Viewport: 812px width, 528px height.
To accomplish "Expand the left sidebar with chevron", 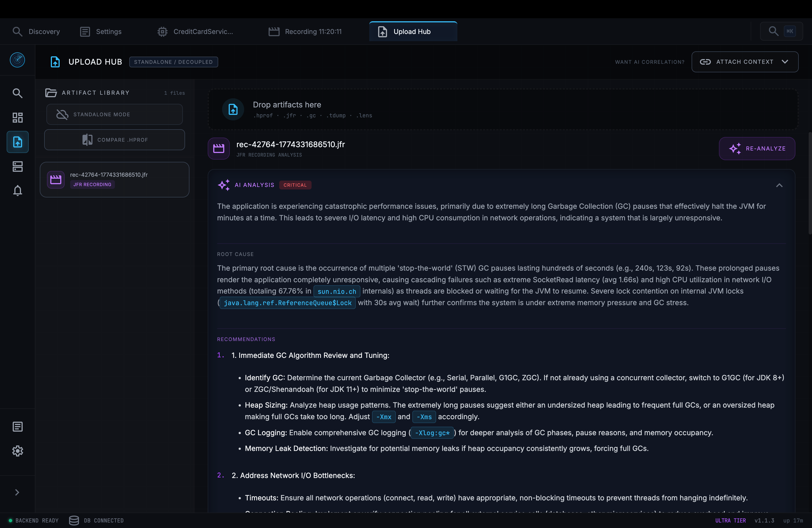I will click(x=17, y=492).
